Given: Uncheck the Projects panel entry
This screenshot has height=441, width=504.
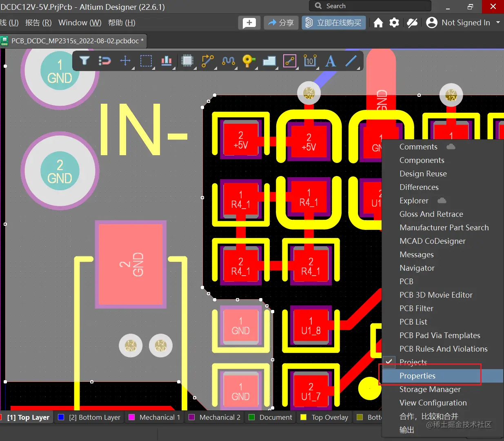Looking at the screenshot, I should pyautogui.click(x=443, y=362).
